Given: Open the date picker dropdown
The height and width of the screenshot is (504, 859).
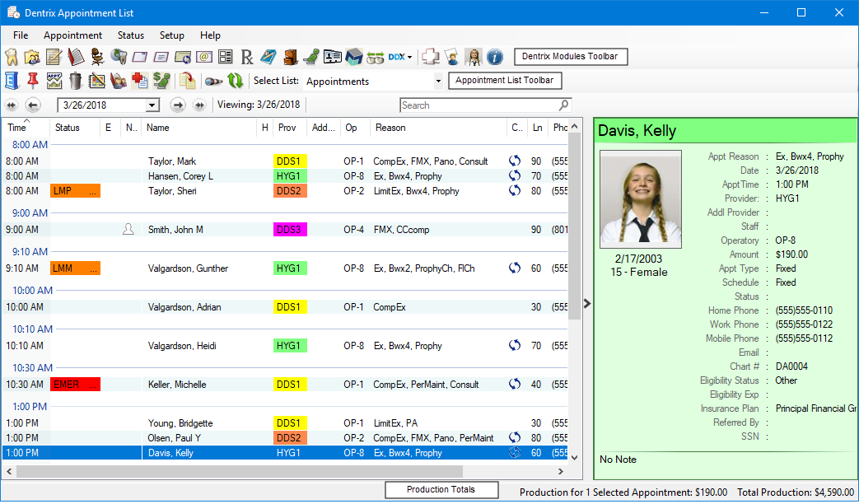Looking at the screenshot, I should pyautogui.click(x=152, y=105).
